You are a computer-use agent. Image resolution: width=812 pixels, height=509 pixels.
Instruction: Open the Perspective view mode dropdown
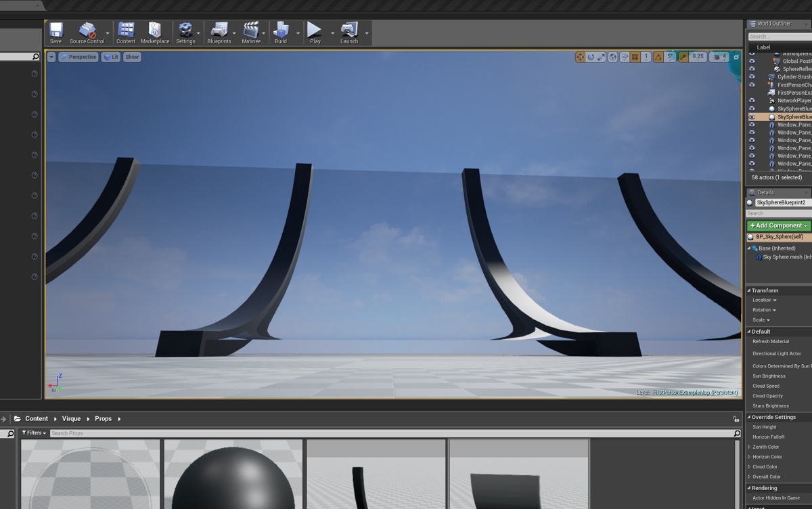click(78, 57)
